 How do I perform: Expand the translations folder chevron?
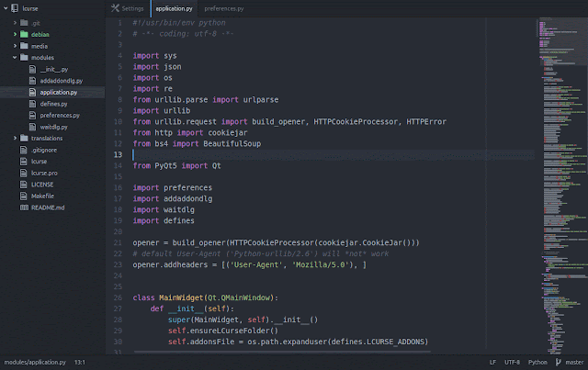pyautogui.click(x=15, y=138)
